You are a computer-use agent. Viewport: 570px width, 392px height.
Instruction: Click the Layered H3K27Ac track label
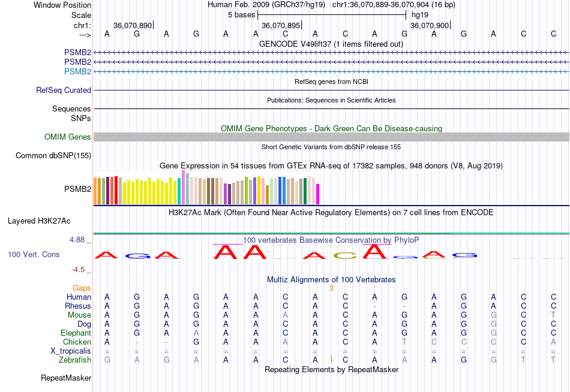point(39,221)
